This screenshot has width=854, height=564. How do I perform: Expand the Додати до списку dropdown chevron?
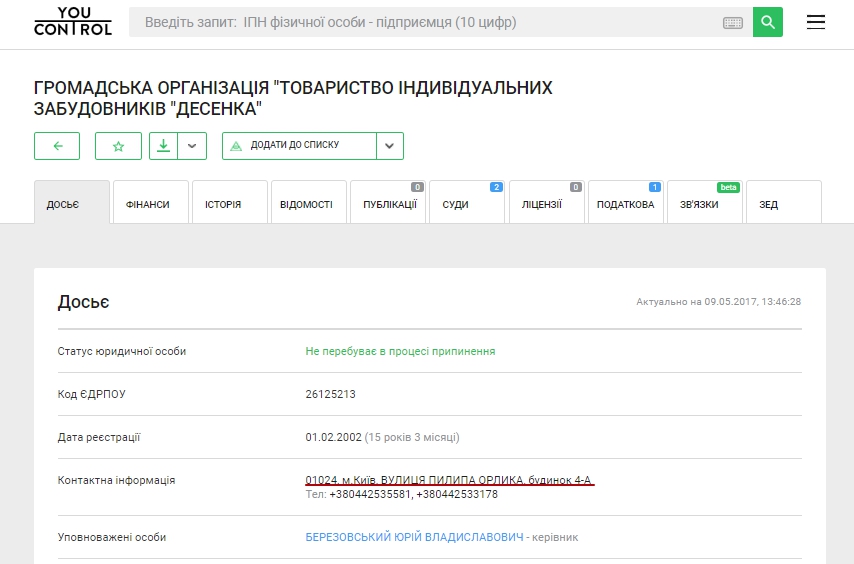coord(390,146)
